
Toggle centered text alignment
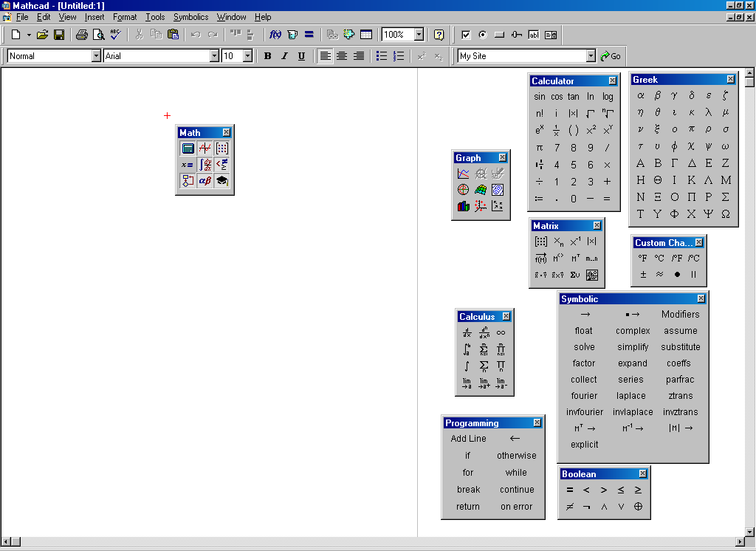[x=342, y=56]
